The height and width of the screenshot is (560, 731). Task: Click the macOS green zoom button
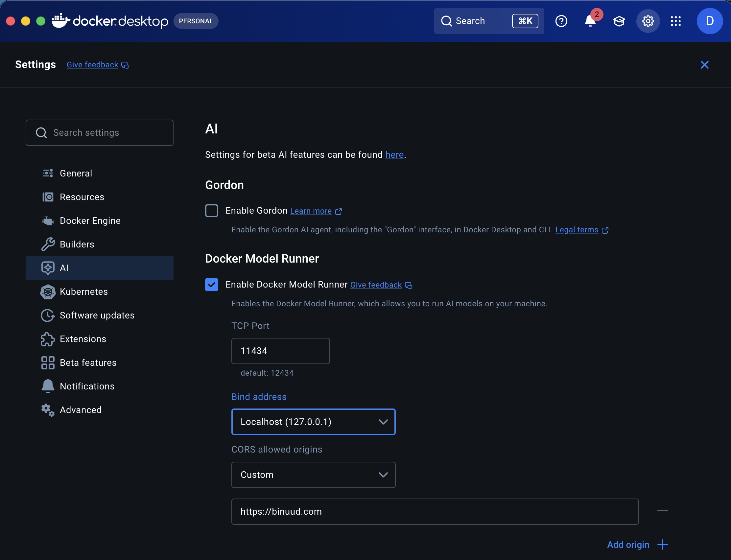point(41,21)
